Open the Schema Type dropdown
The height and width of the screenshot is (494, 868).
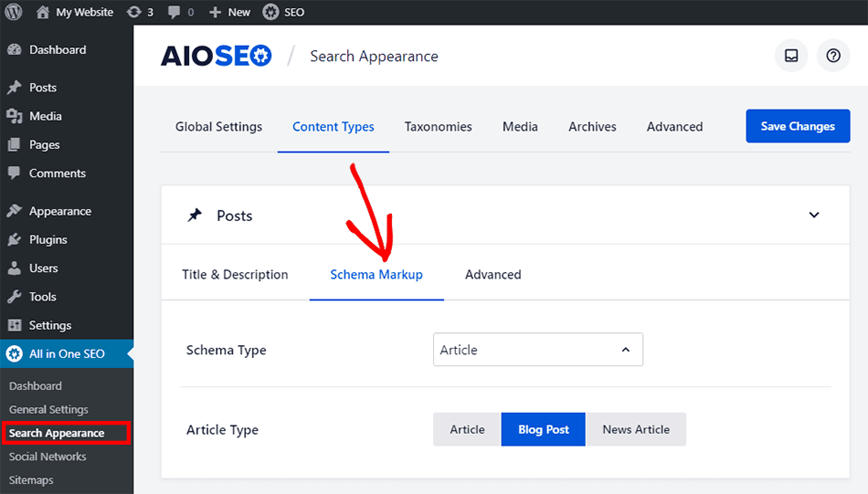pyautogui.click(x=538, y=350)
